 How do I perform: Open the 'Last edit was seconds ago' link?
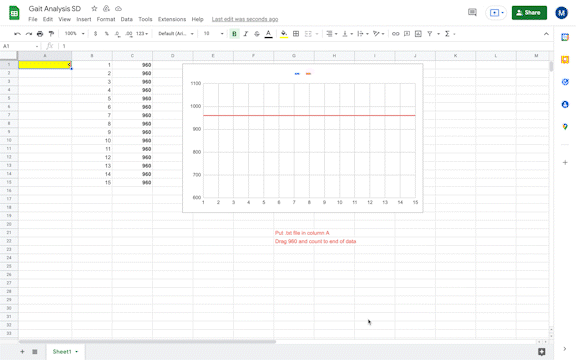[x=245, y=19]
